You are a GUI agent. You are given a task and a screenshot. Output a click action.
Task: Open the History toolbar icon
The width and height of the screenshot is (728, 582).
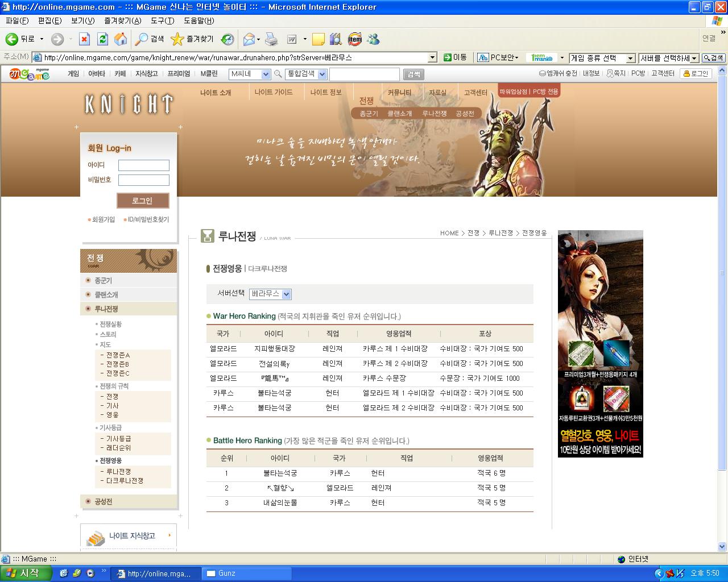coord(227,39)
